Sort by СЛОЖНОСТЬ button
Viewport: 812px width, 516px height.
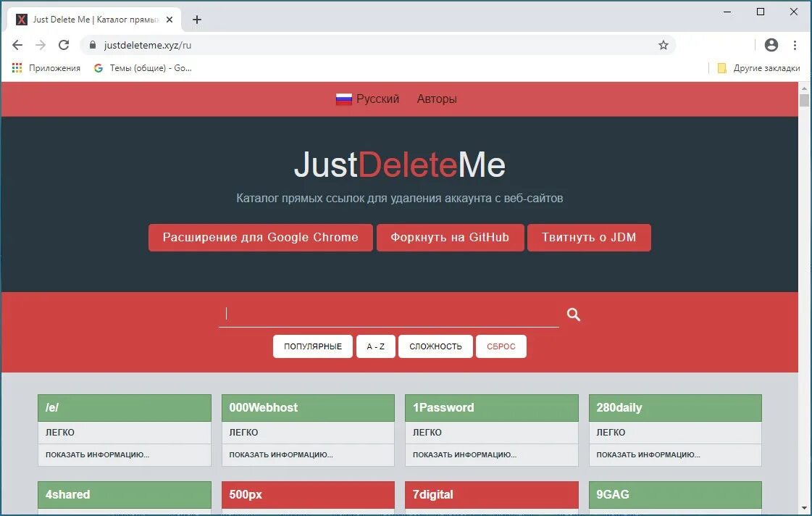pyautogui.click(x=435, y=346)
